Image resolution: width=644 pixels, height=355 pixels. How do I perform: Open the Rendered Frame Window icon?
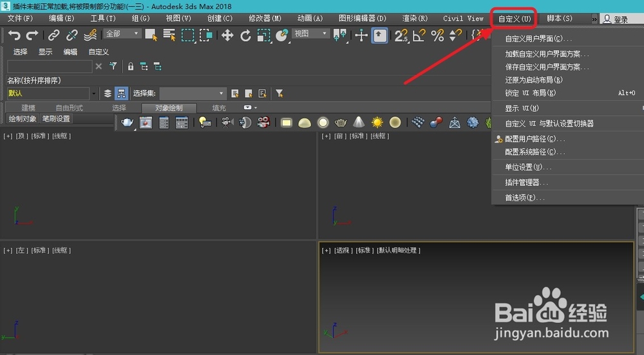pyautogui.click(x=146, y=123)
